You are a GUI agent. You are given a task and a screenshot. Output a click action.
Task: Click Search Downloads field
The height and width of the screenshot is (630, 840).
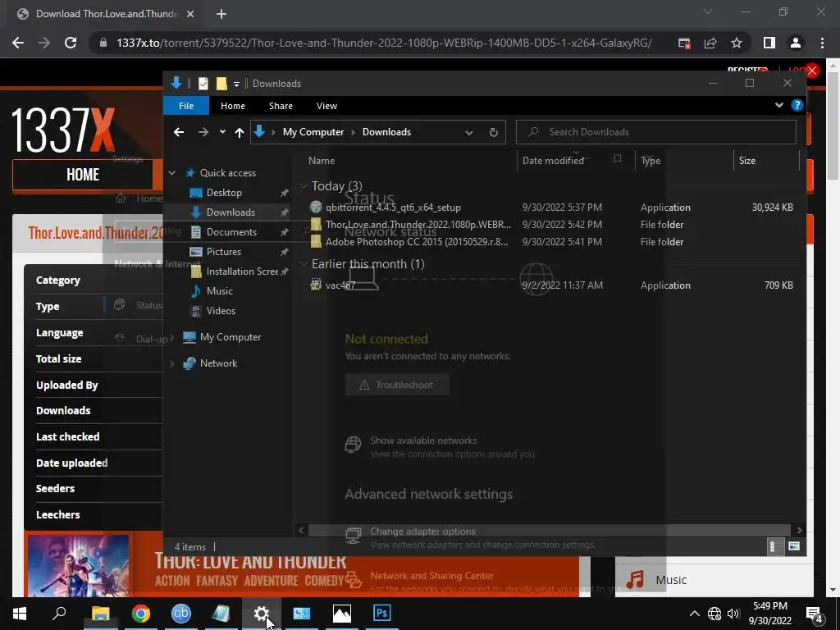click(655, 132)
